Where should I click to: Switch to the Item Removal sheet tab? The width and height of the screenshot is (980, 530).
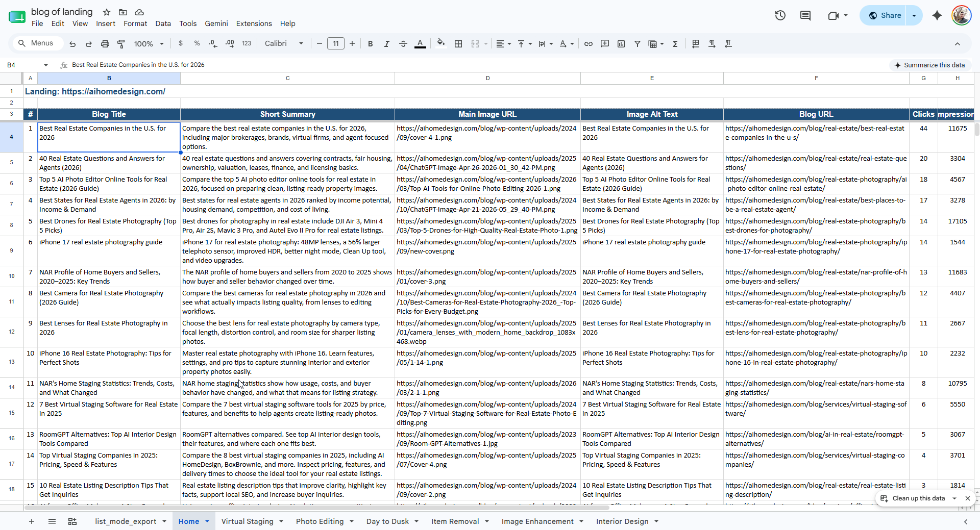click(455, 521)
